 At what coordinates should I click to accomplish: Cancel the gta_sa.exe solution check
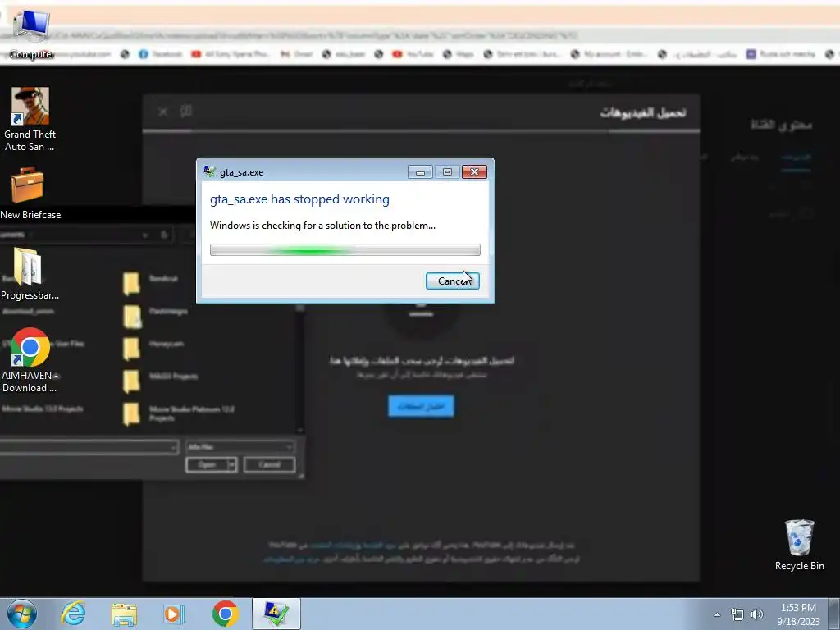(x=452, y=281)
